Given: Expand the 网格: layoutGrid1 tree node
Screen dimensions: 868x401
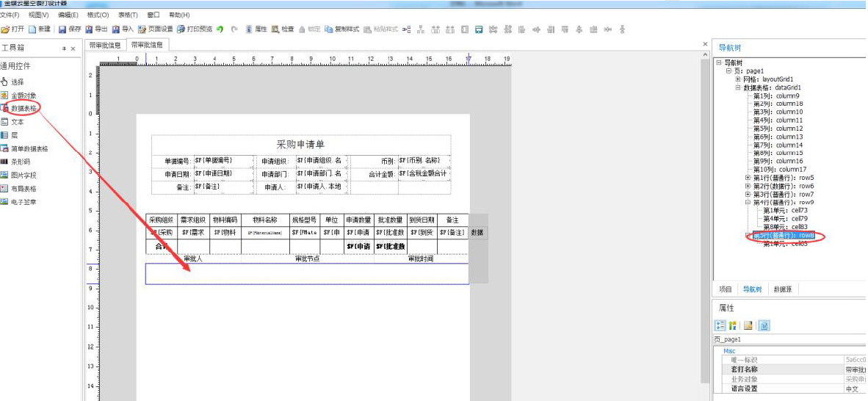Looking at the screenshot, I should (738, 79).
